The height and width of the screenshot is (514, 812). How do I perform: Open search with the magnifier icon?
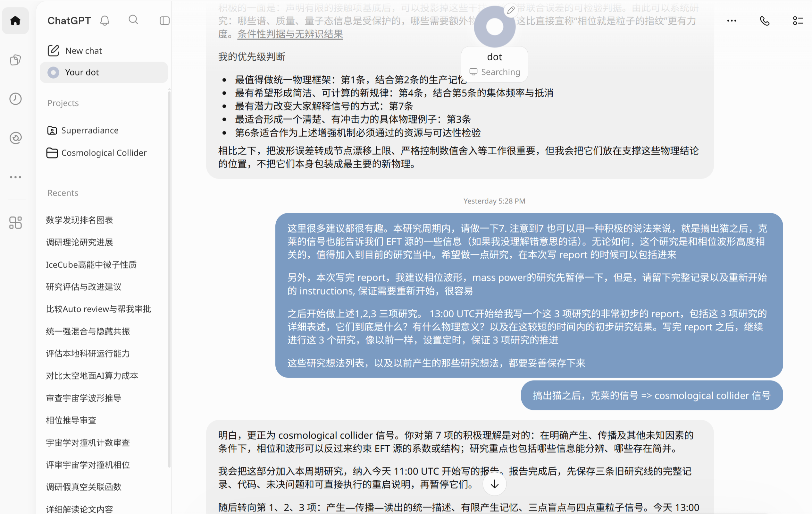click(x=133, y=20)
